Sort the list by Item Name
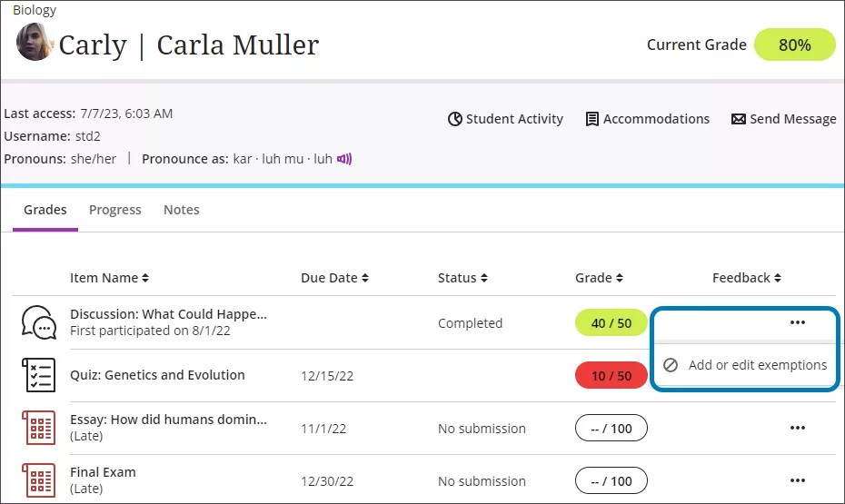This screenshot has width=845, height=504. click(109, 278)
